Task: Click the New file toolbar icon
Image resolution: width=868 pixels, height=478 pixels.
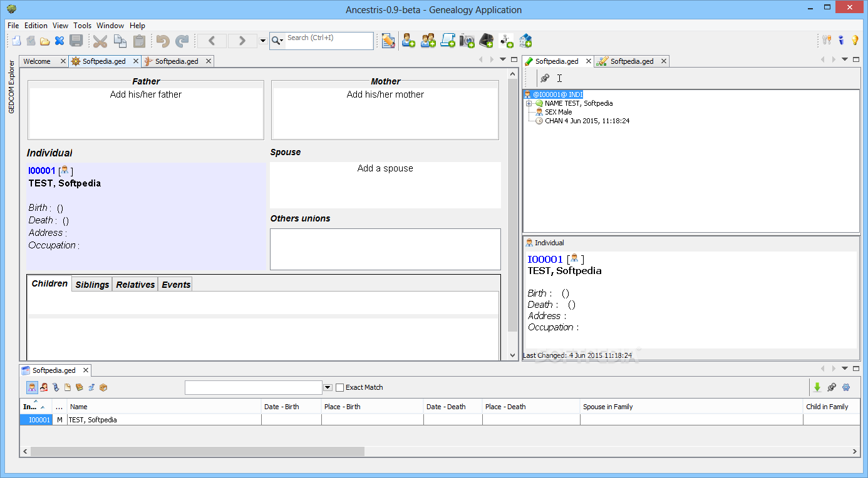Action: tap(17, 41)
